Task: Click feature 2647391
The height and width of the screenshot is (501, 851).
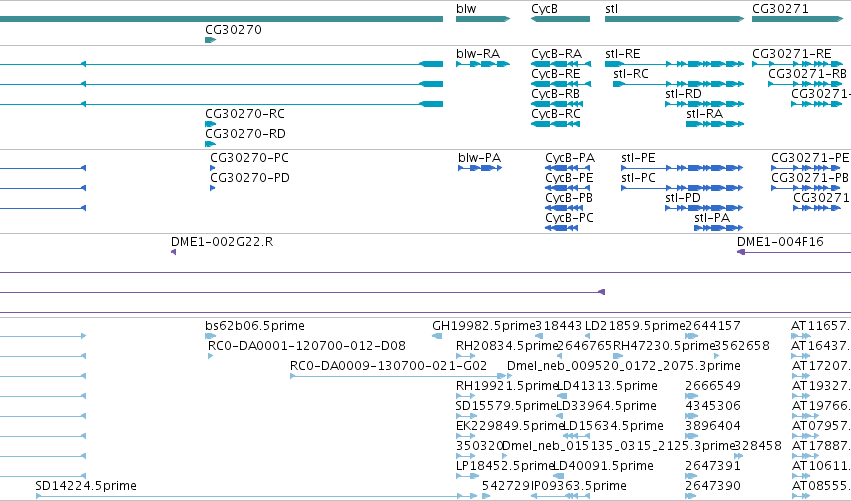Action: pyautogui.click(x=690, y=477)
